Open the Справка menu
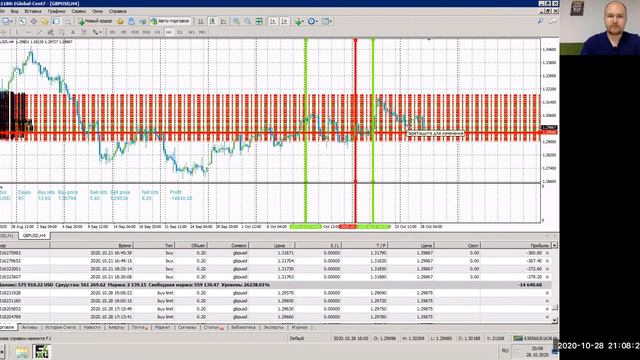The height and width of the screenshot is (360, 640). 118,11
